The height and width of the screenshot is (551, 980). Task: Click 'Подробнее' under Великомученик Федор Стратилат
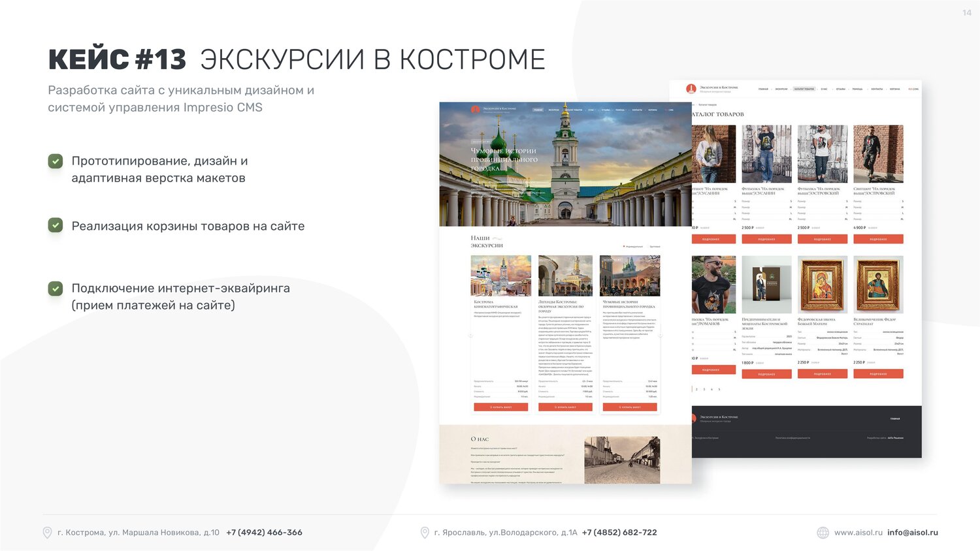click(x=878, y=374)
